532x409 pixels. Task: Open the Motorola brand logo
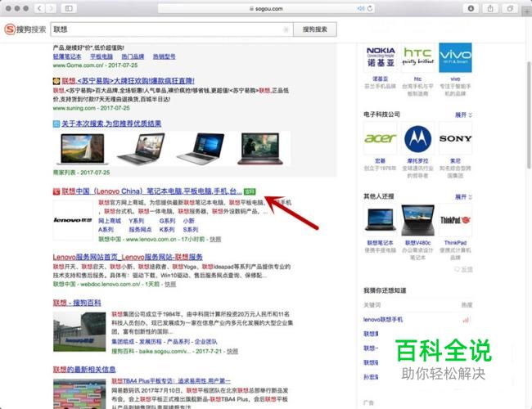coord(418,138)
